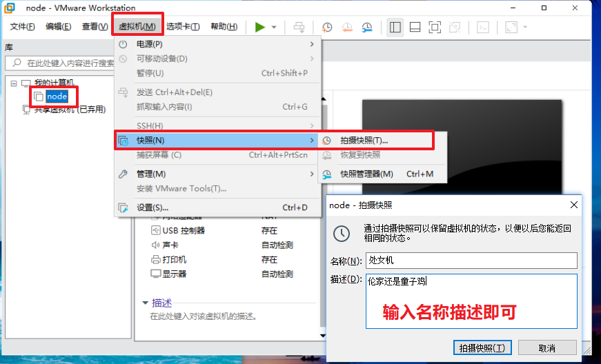Screen dimensions: 601x364
Task: Click the VM description placeholder text area
Action: pos(203,316)
